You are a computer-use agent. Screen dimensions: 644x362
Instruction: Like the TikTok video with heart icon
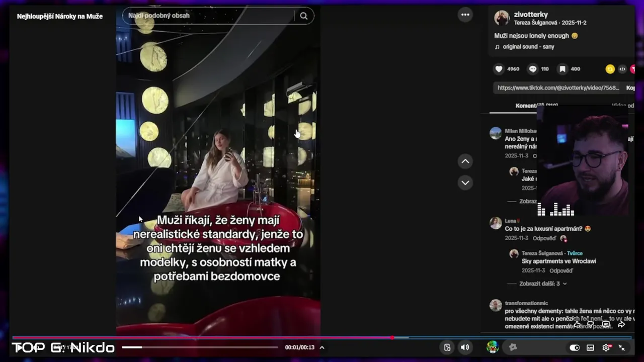pyautogui.click(x=499, y=69)
